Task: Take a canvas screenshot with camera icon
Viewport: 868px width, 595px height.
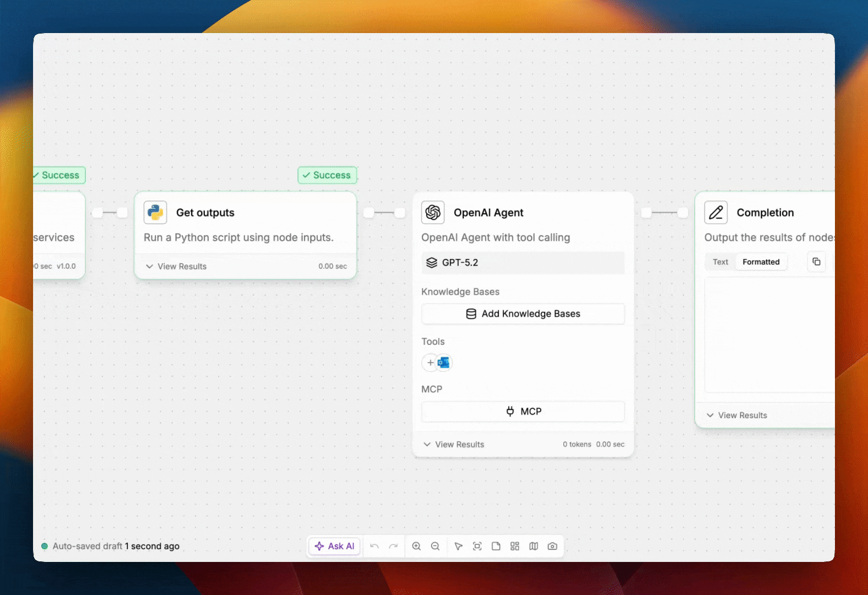Action: coord(552,546)
